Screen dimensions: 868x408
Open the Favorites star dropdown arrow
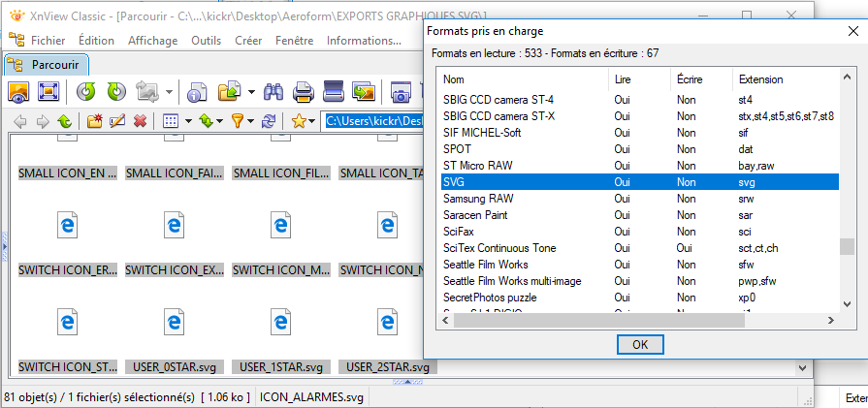pos(312,121)
